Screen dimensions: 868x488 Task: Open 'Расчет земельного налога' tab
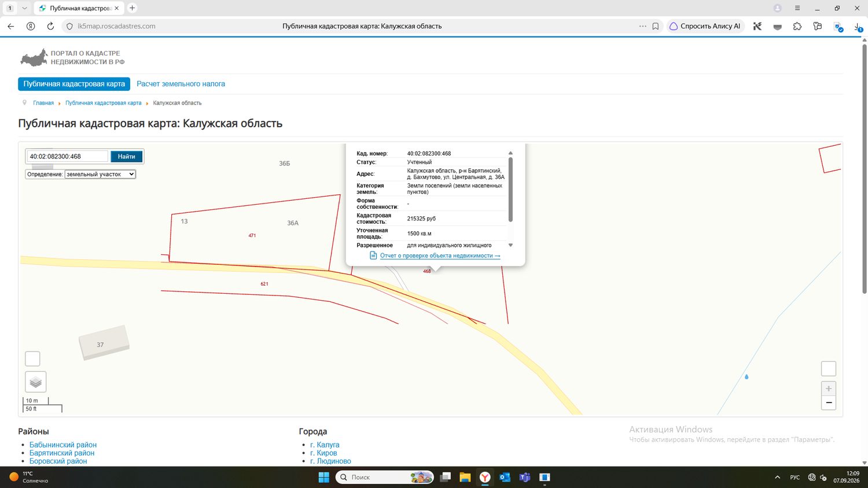point(181,84)
